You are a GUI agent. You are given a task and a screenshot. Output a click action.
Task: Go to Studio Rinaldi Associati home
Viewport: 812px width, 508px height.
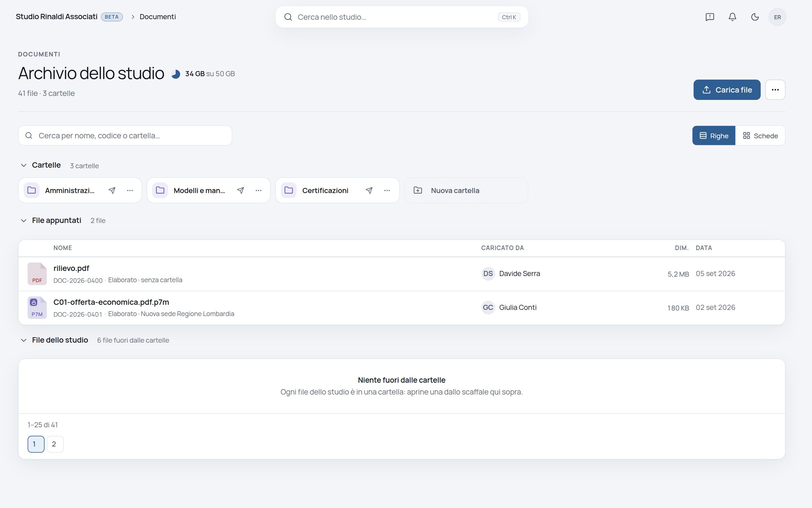(x=57, y=17)
